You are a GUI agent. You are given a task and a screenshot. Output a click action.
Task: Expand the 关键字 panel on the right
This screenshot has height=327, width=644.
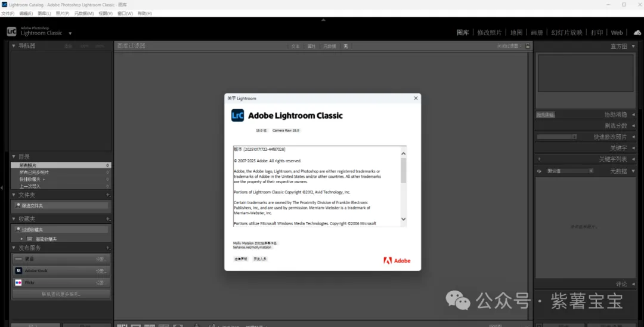(633, 147)
